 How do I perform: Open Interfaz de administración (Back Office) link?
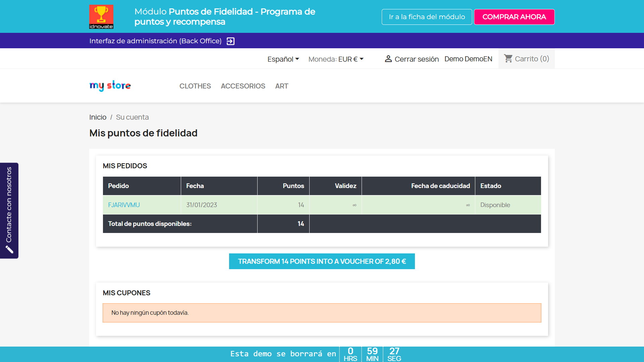click(155, 41)
